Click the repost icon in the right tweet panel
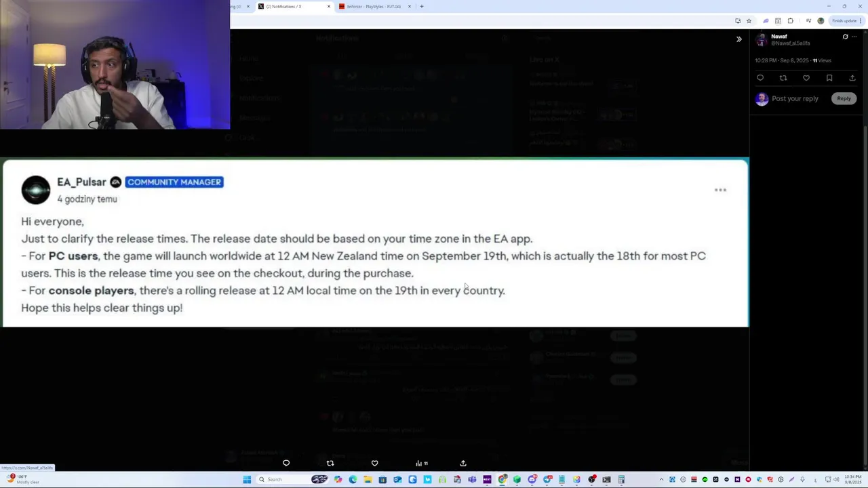The height and width of the screenshot is (488, 868). coord(783,78)
